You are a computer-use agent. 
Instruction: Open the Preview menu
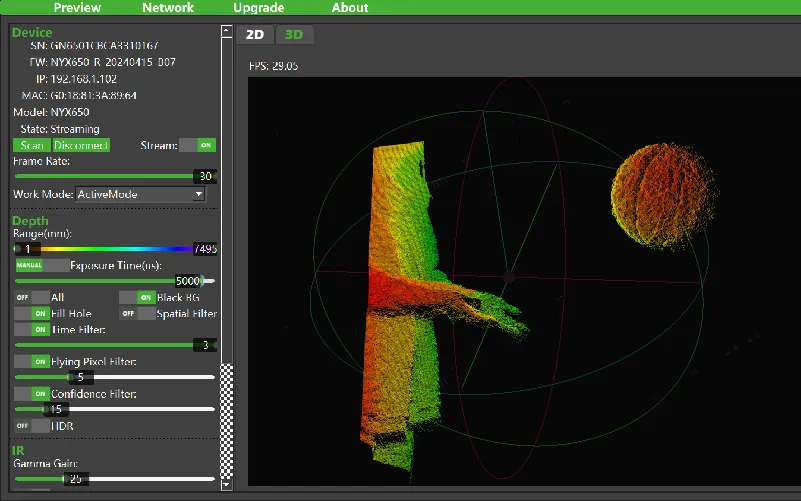click(x=77, y=8)
